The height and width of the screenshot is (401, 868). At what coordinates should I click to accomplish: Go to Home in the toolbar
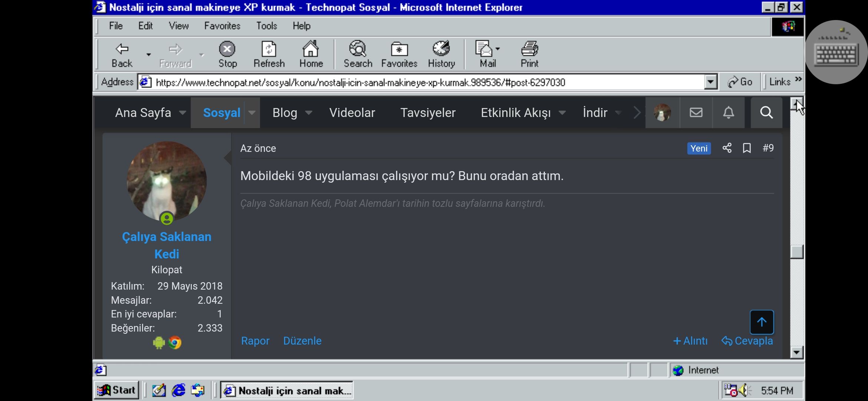pos(311,55)
